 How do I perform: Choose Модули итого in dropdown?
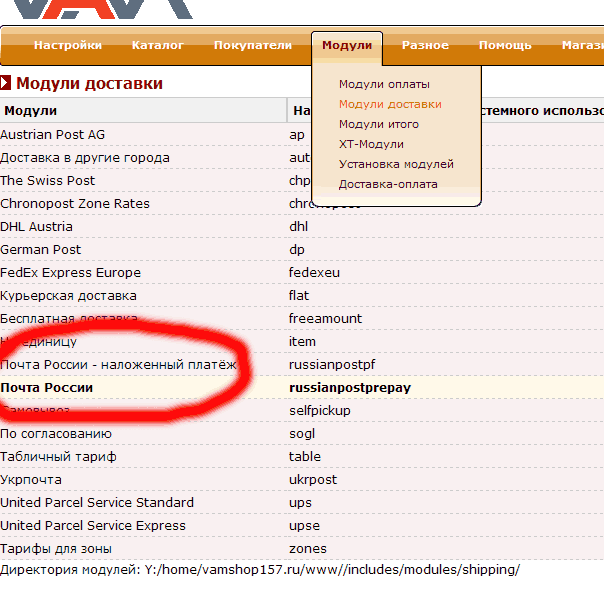379,124
